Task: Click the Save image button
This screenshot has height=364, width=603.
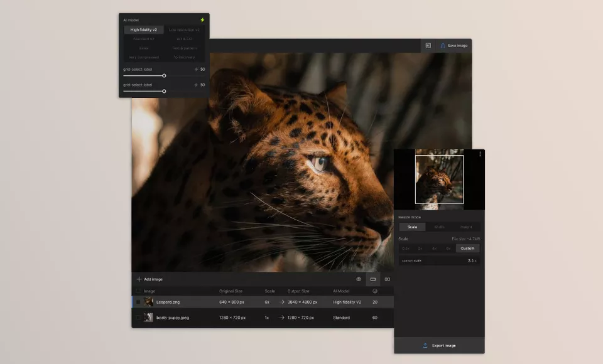Action: [454, 45]
